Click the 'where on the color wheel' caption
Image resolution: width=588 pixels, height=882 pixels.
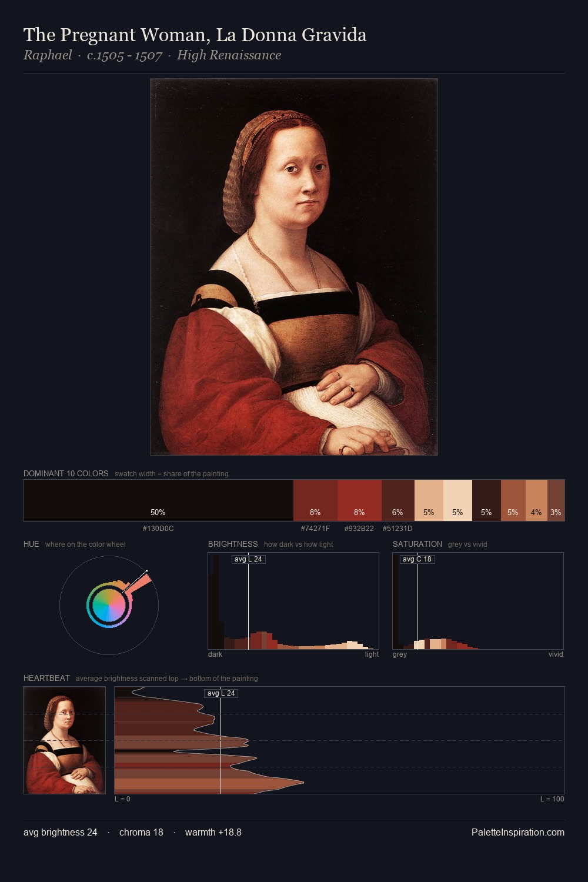pos(85,544)
